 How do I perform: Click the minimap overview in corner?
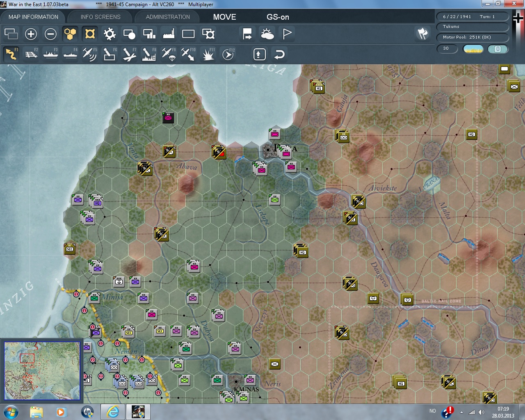coord(42,371)
